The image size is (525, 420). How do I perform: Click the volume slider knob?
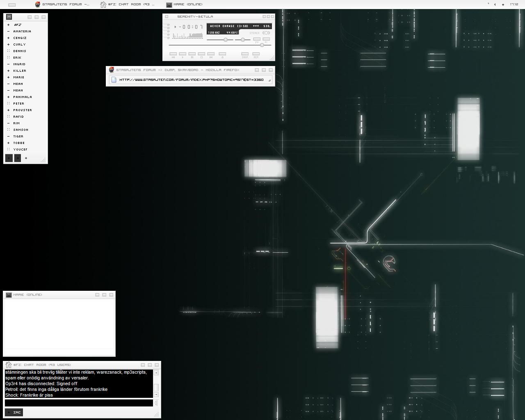click(225, 40)
